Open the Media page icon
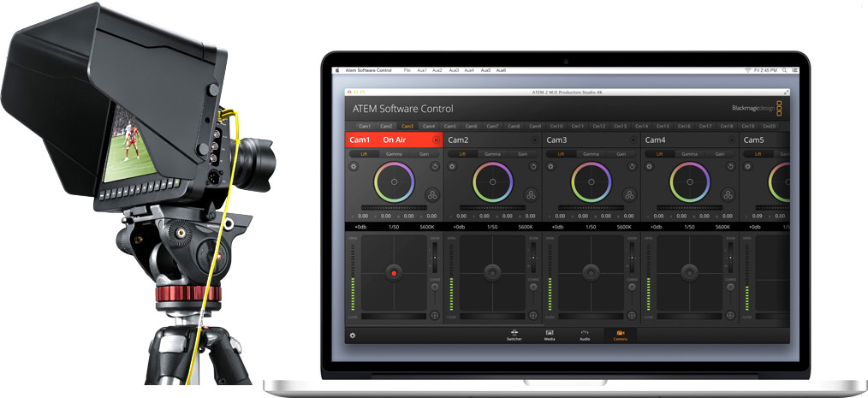The height and width of the screenshot is (398, 868). (x=550, y=335)
